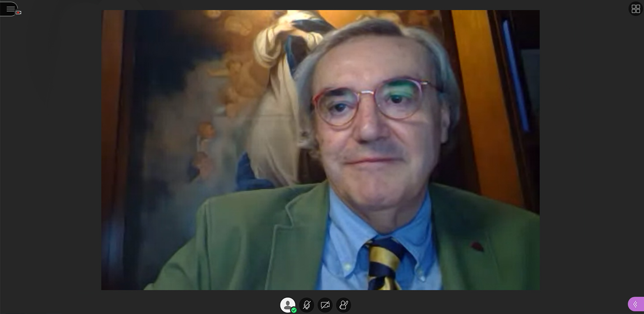
Task: Click the green checkmark status badge
Action: tap(294, 310)
